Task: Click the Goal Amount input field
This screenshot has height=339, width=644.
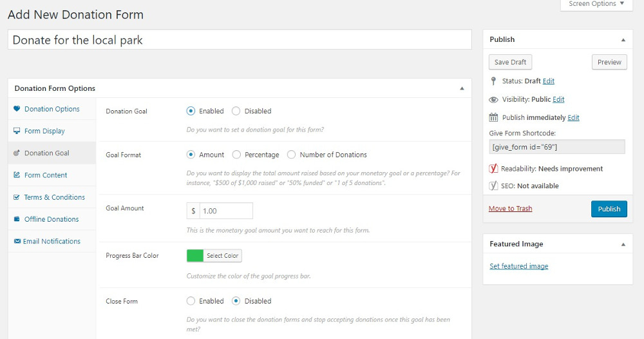Action: (225, 211)
